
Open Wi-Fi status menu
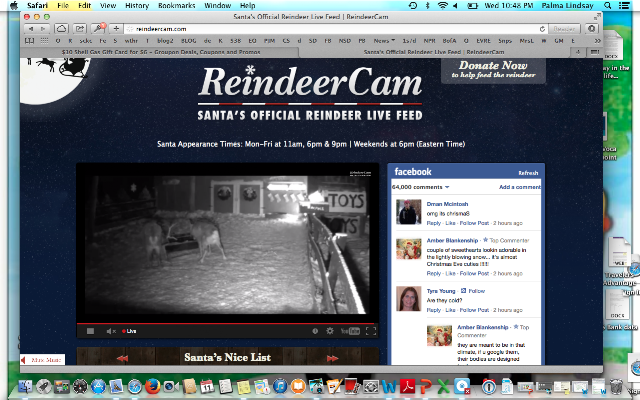[442, 6]
